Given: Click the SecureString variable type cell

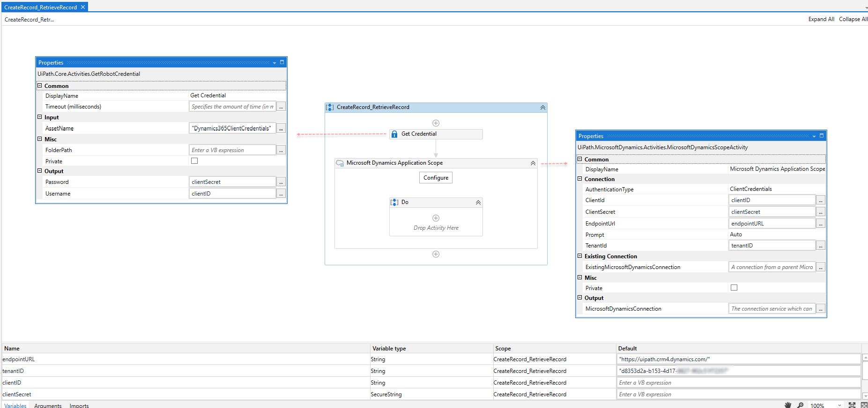Looking at the screenshot, I should point(431,394).
